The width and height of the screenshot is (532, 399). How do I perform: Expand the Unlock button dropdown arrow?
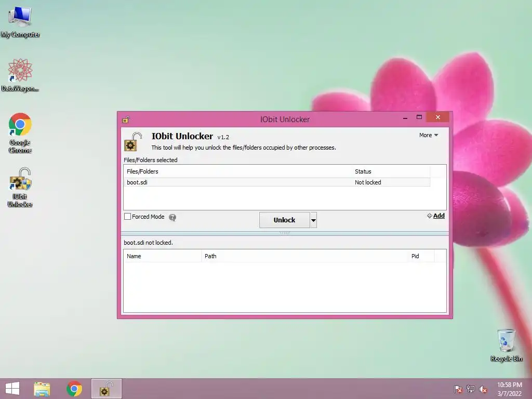tap(313, 220)
